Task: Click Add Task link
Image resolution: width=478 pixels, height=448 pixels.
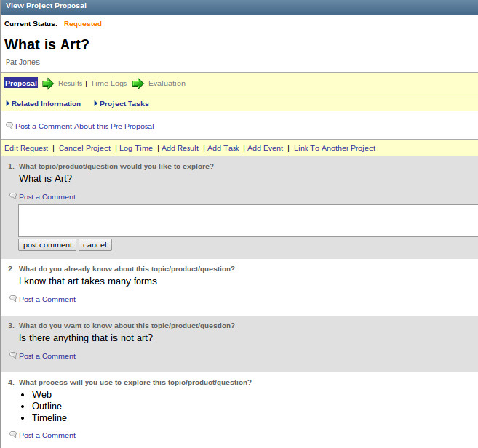Action: pos(223,148)
